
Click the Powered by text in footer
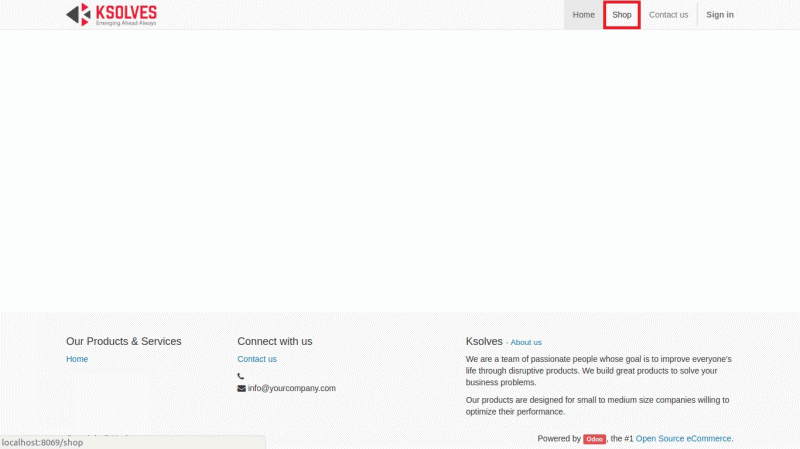(558, 439)
